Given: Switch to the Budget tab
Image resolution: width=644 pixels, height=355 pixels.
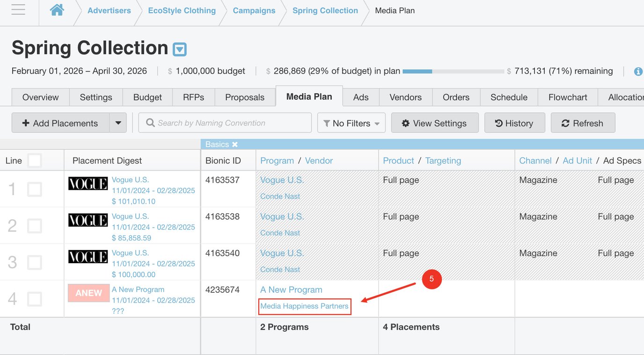Looking at the screenshot, I should coord(147,97).
